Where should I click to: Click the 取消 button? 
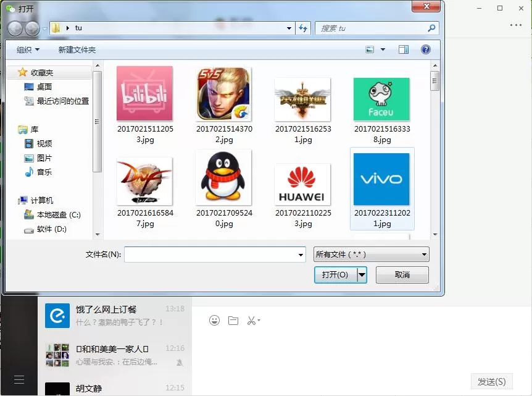[x=402, y=274]
